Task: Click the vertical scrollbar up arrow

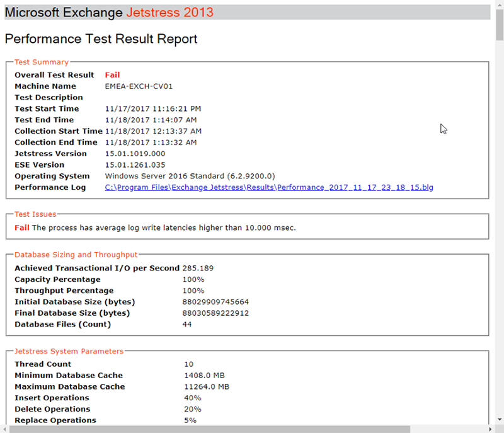Action: pyautogui.click(x=498, y=4)
